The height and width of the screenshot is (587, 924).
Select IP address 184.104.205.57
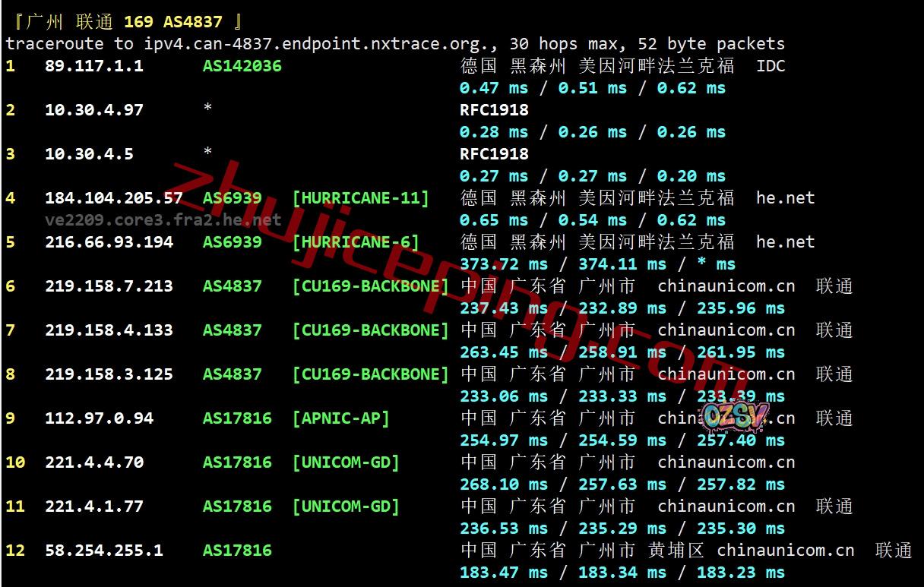114,198
